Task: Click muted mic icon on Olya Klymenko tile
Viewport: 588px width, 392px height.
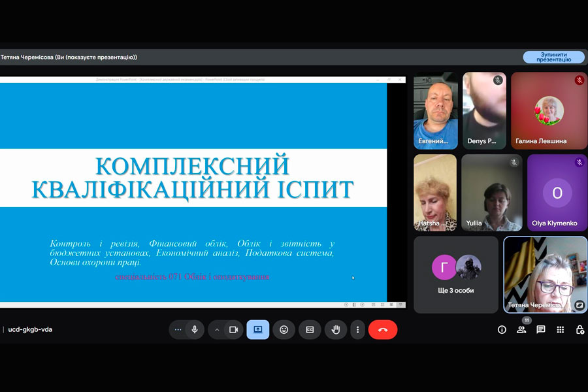Action: coord(579,162)
